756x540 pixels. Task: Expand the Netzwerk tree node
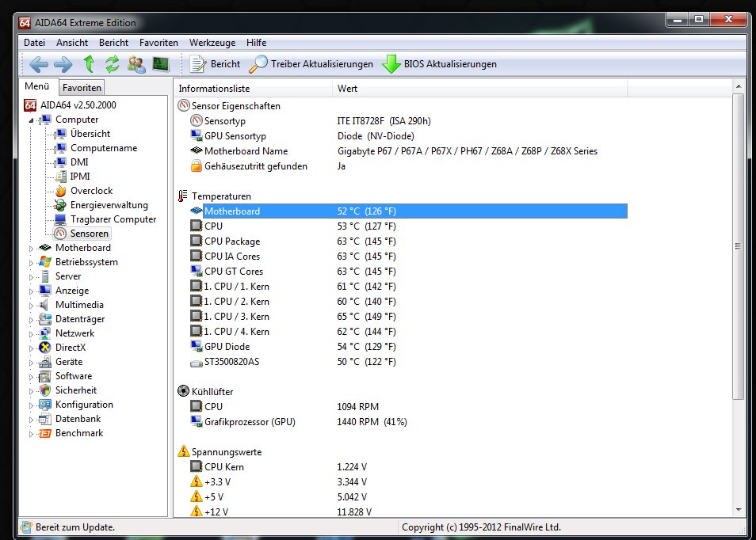pyautogui.click(x=31, y=334)
